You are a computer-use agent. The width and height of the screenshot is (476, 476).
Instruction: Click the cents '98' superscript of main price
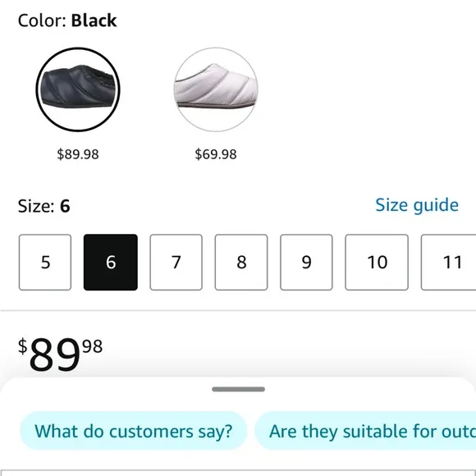coord(92,346)
